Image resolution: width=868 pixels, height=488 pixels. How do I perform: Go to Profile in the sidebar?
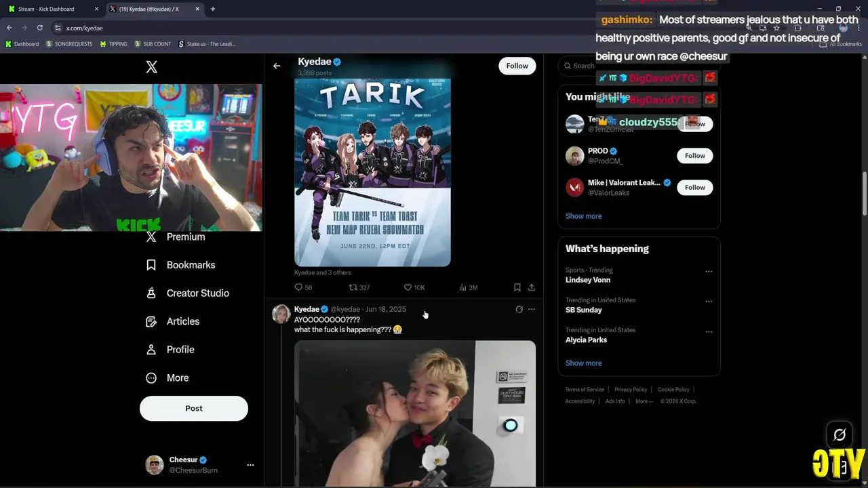point(170,350)
